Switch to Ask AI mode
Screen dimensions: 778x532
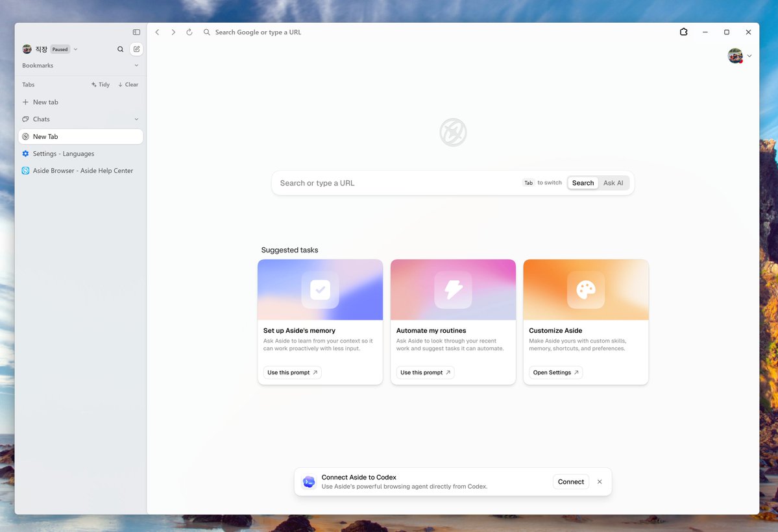613,183
